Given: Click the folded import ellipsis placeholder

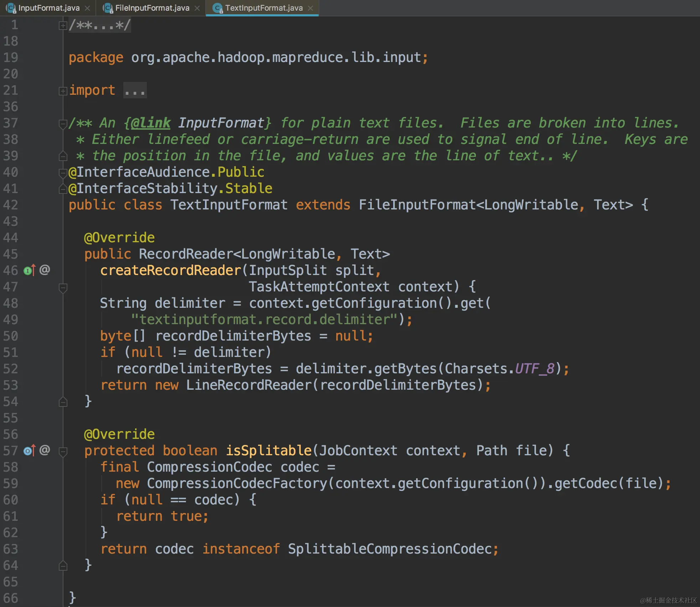Looking at the screenshot, I should [x=135, y=90].
